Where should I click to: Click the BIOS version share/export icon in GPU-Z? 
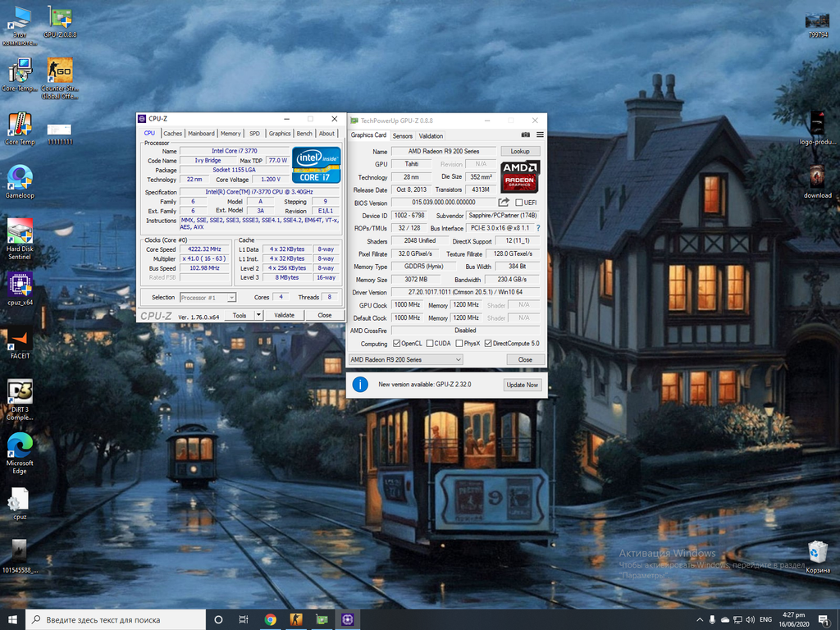coord(504,202)
